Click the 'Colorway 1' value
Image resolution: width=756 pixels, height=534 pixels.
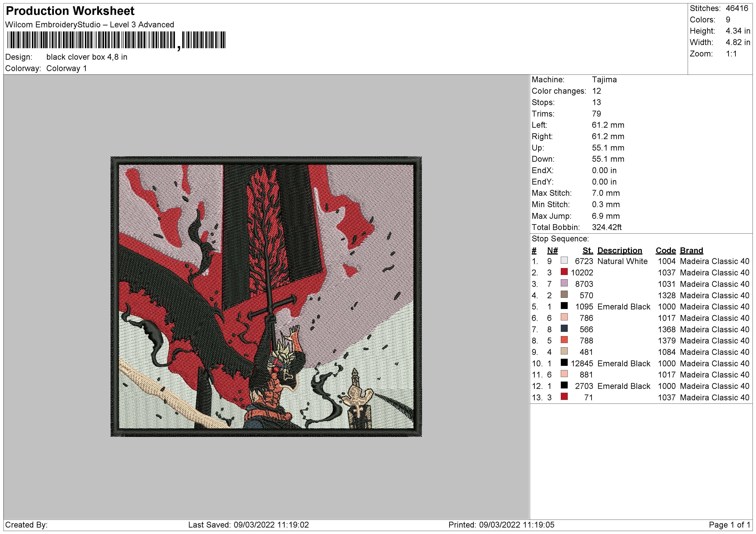(67, 68)
